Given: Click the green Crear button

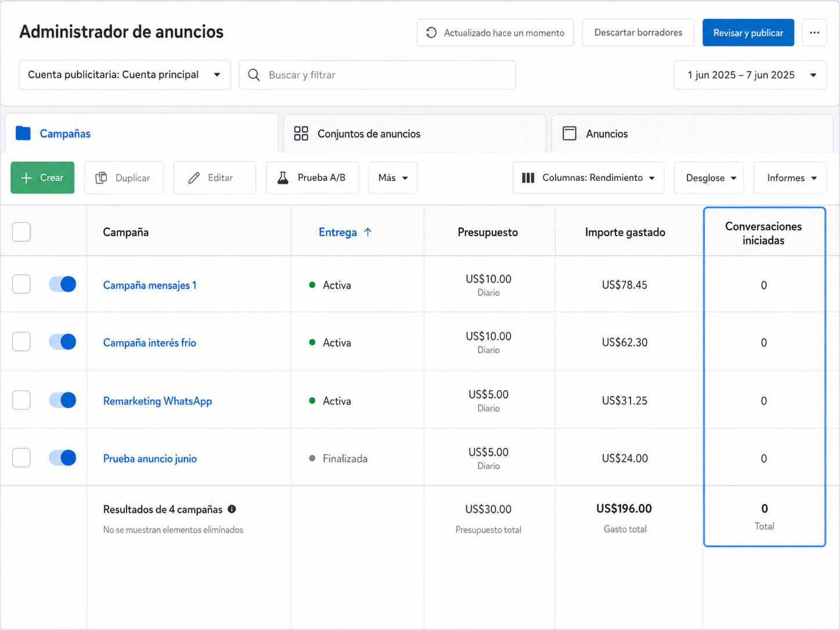Looking at the screenshot, I should pos(42,178).
